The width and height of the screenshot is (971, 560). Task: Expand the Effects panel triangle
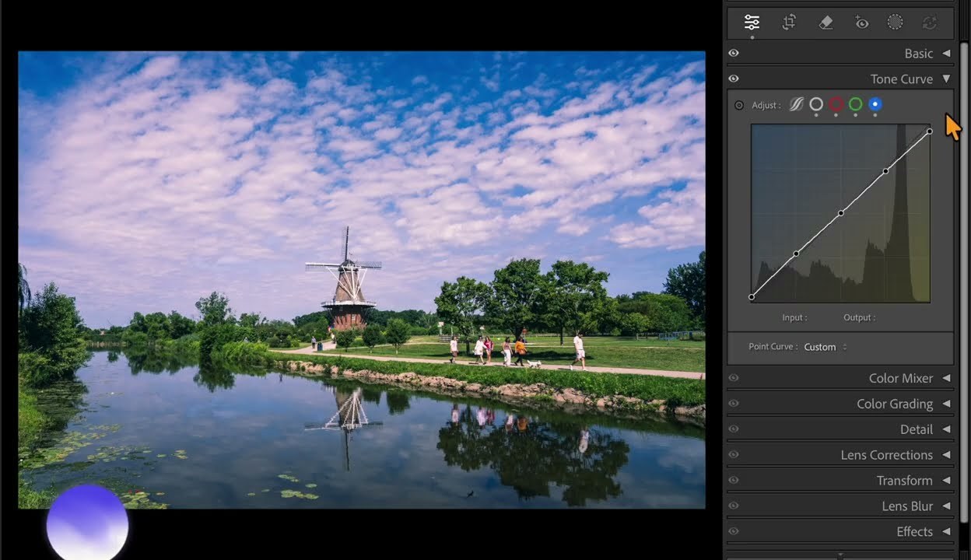point(947,532)
